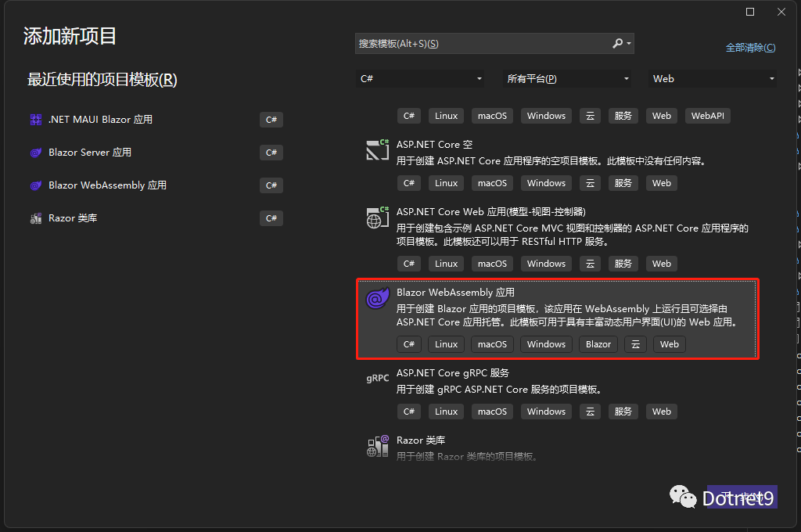
Task: Expand the search options arrow beside magnifier
Action: click(629, 44)
